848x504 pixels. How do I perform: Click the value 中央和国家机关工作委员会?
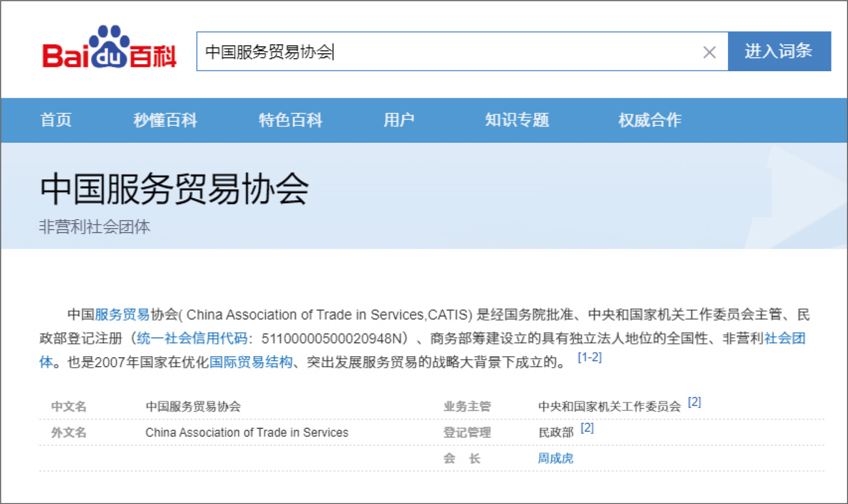click(609, 407)
